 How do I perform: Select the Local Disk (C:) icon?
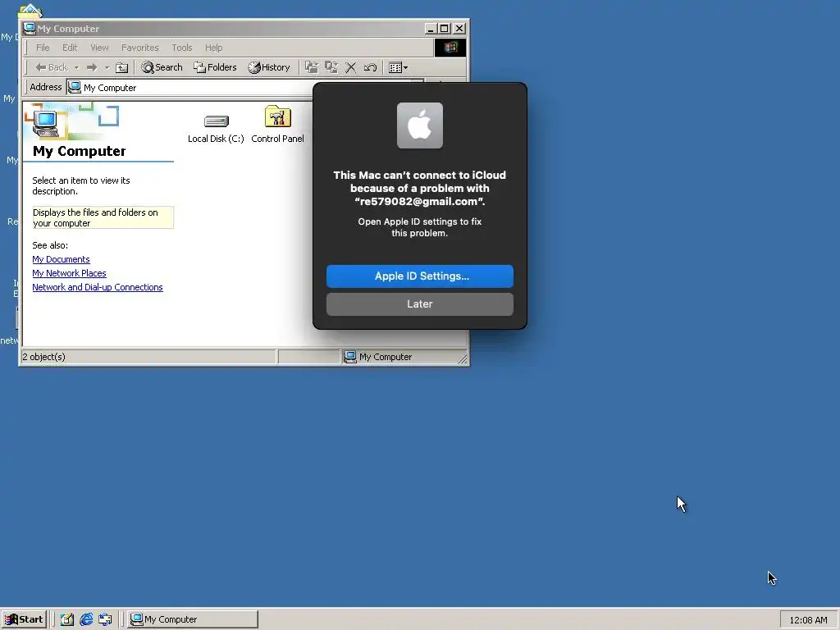pos(216,129)
